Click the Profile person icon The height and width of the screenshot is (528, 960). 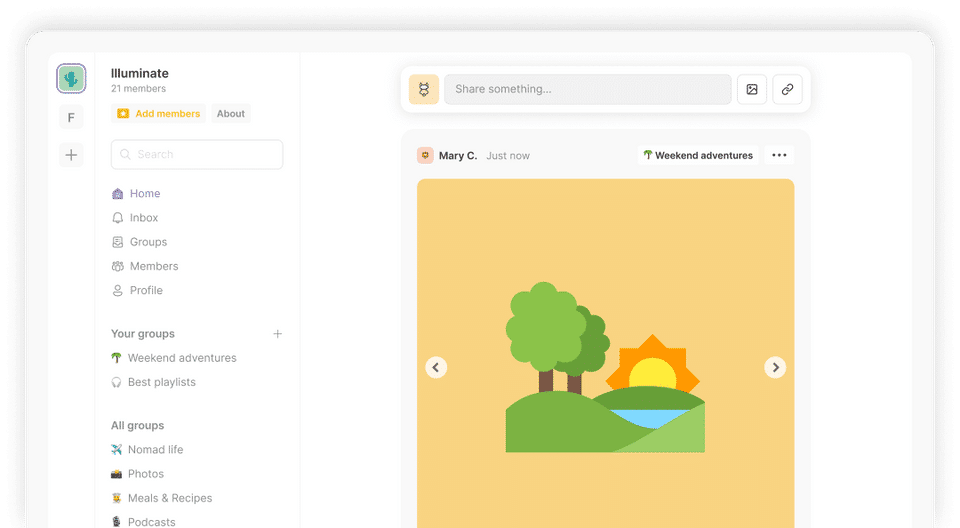[118, 290]
